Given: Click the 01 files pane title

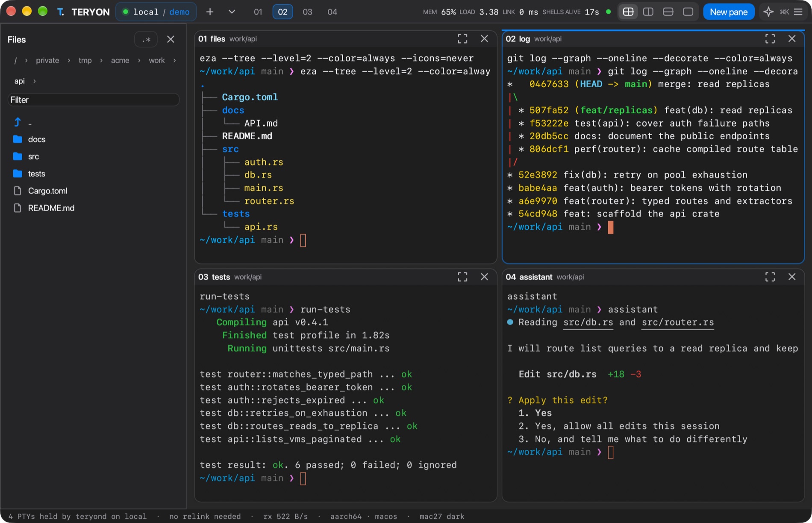Looking at the screenshot, I should [x=212, y=39].
